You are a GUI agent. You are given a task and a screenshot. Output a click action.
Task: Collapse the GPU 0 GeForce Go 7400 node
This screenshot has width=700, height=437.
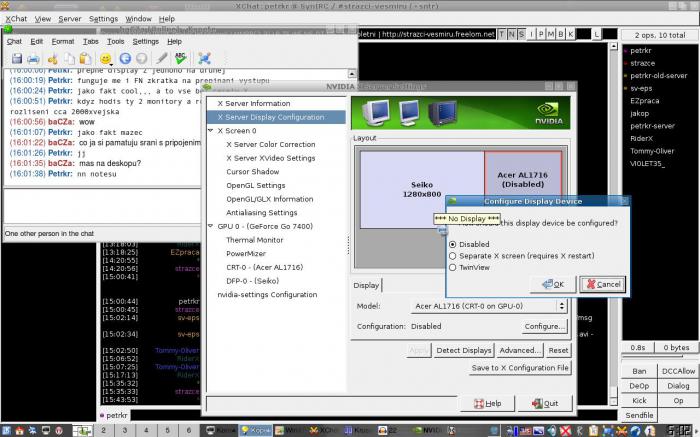click(x=210, y=226)
